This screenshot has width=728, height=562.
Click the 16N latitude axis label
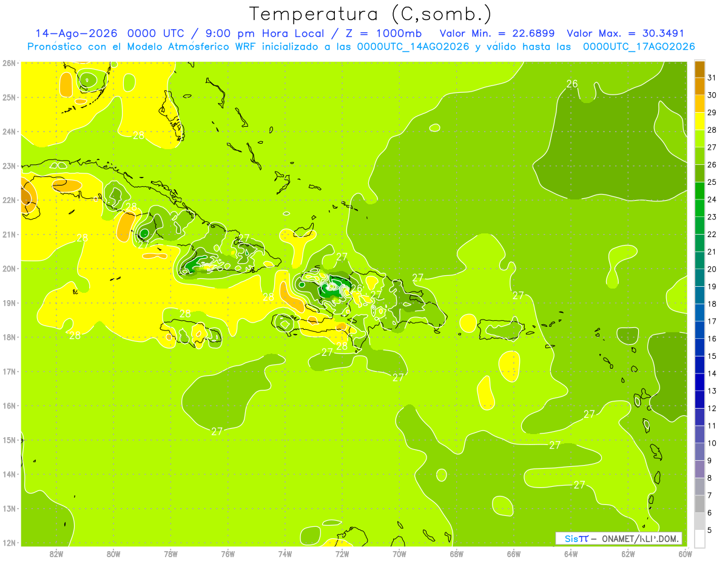coord(9,406)
